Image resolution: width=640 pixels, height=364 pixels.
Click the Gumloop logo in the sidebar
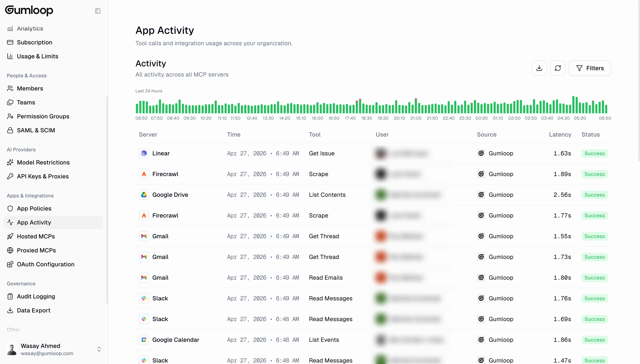pos(29,11)
